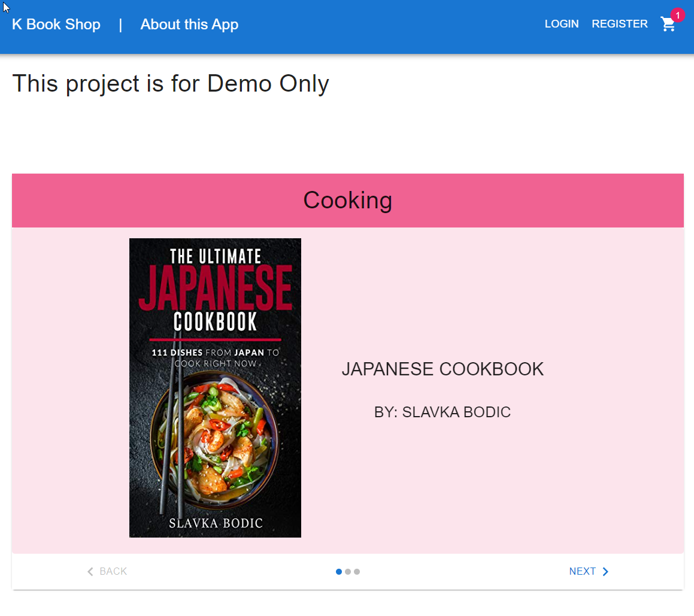Click the pink Cooking category banner
The height and width of the screenshot is (616, 694).
[347, 201]
